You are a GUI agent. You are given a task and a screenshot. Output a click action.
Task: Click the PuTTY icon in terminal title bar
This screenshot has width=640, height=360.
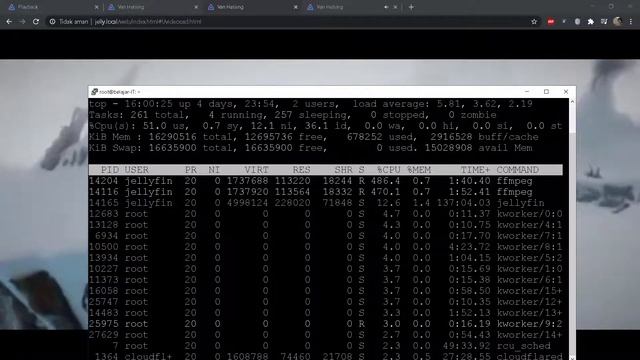94,92
